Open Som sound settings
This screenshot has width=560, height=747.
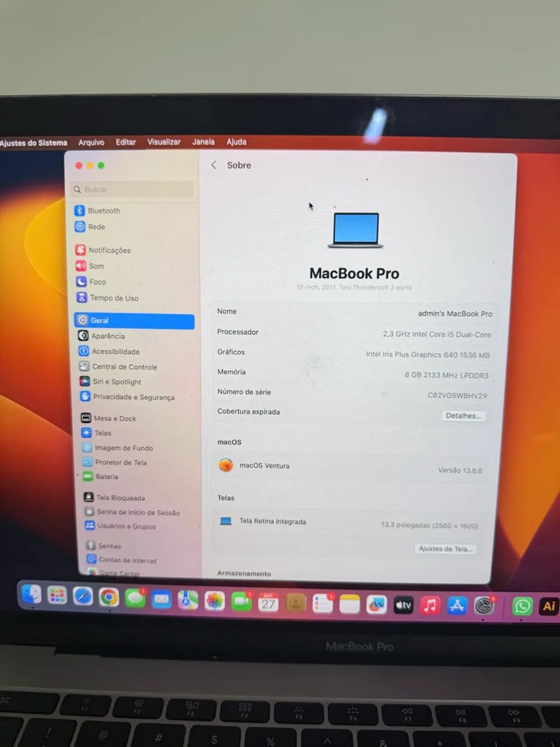tap(90, 266)
